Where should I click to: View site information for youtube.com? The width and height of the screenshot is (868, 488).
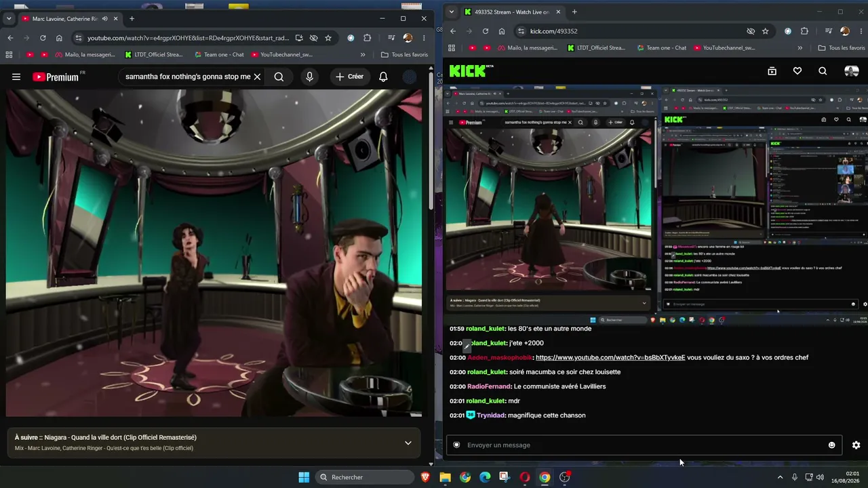click(79, 38)
